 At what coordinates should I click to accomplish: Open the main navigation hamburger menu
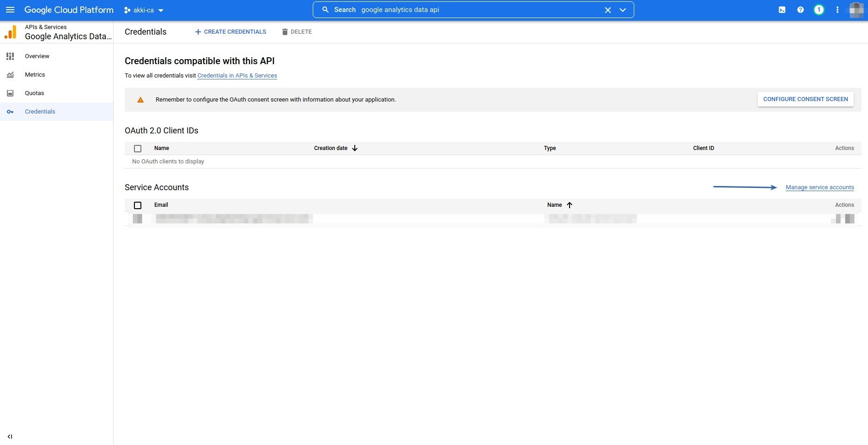point(10,10)
